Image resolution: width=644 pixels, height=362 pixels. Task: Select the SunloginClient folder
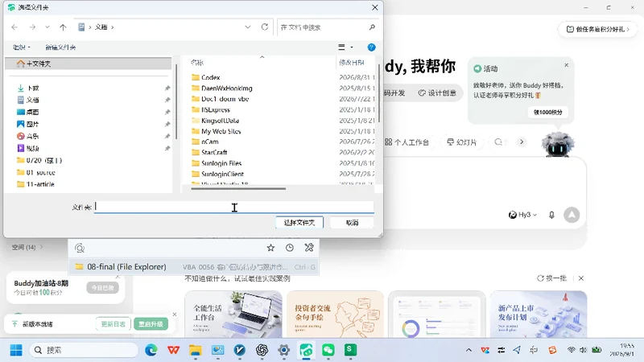tap(217, 174)
